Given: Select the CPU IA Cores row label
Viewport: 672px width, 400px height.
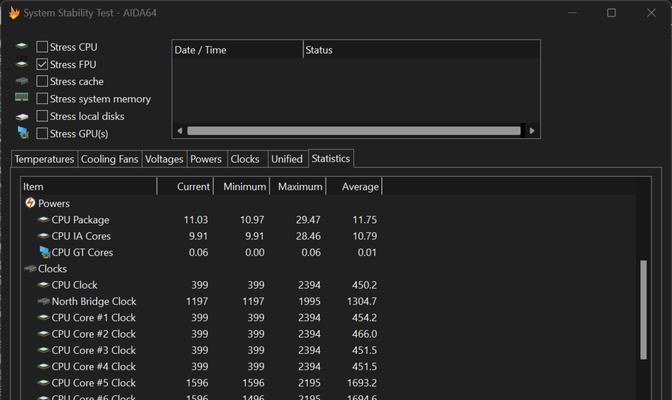Looking at the screenshot, I should pos(81,236).
